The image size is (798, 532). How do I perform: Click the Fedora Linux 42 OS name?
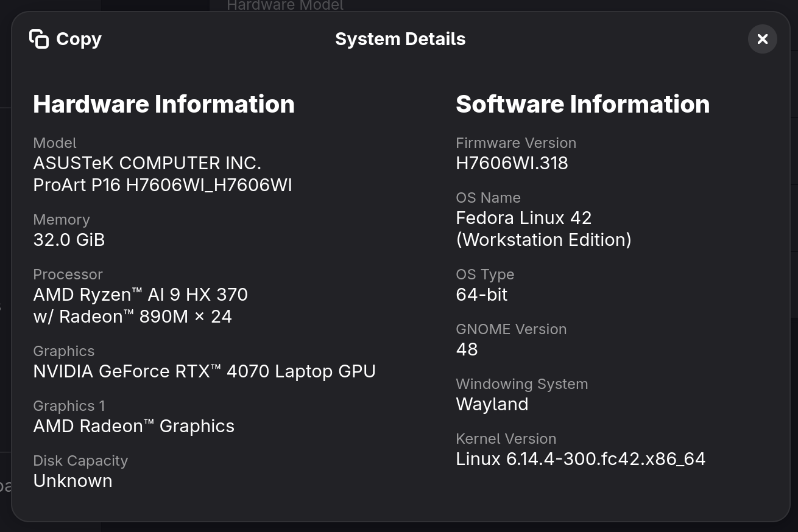523,218
